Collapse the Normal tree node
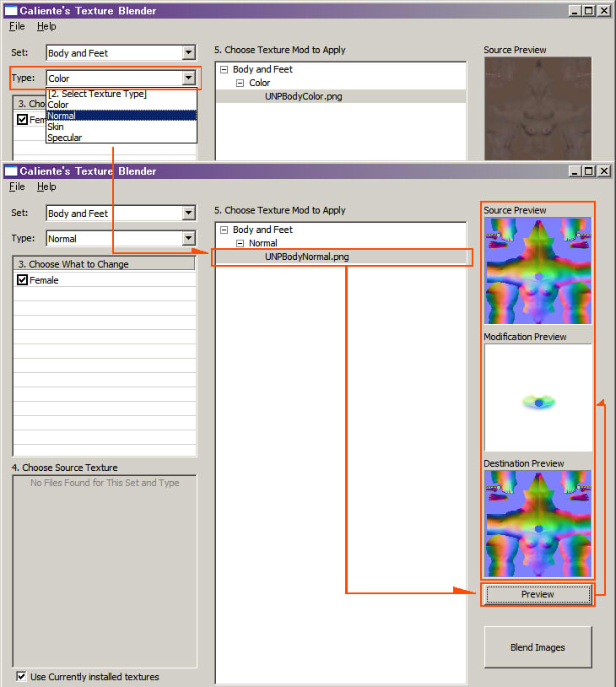Screen dimensions: 616x687 coord(240,243)
